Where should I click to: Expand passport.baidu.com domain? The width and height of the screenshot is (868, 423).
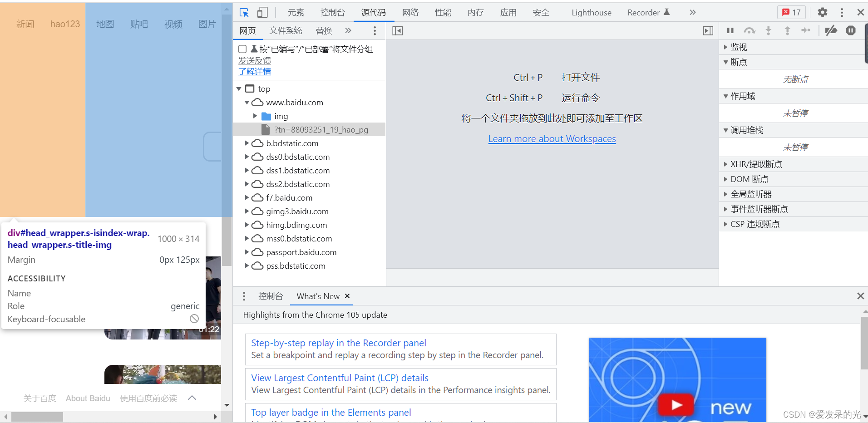click(x=247, y=252)
